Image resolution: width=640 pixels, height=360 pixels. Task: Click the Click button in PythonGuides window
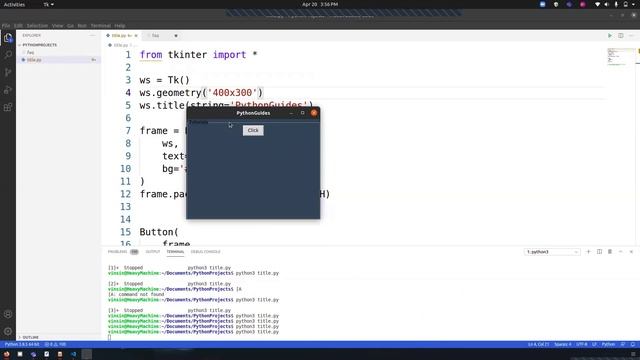pyautogui.click(x=253, y=130)
